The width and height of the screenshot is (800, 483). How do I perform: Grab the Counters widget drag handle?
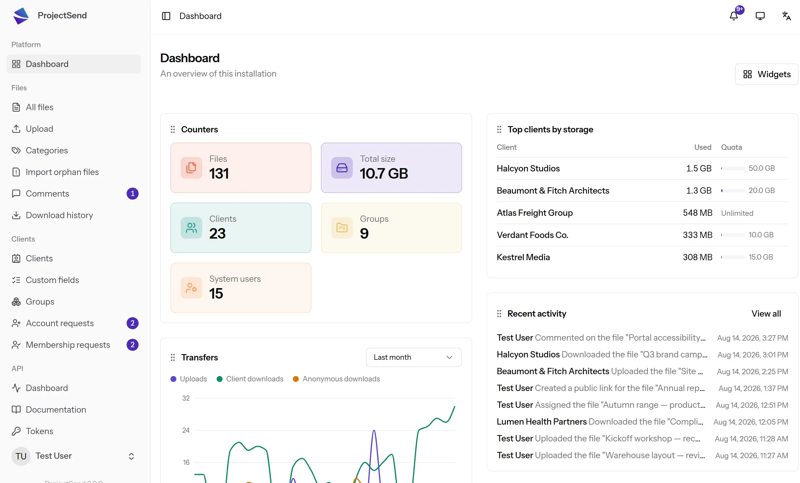pyautogui.click(x=172, y=130)
